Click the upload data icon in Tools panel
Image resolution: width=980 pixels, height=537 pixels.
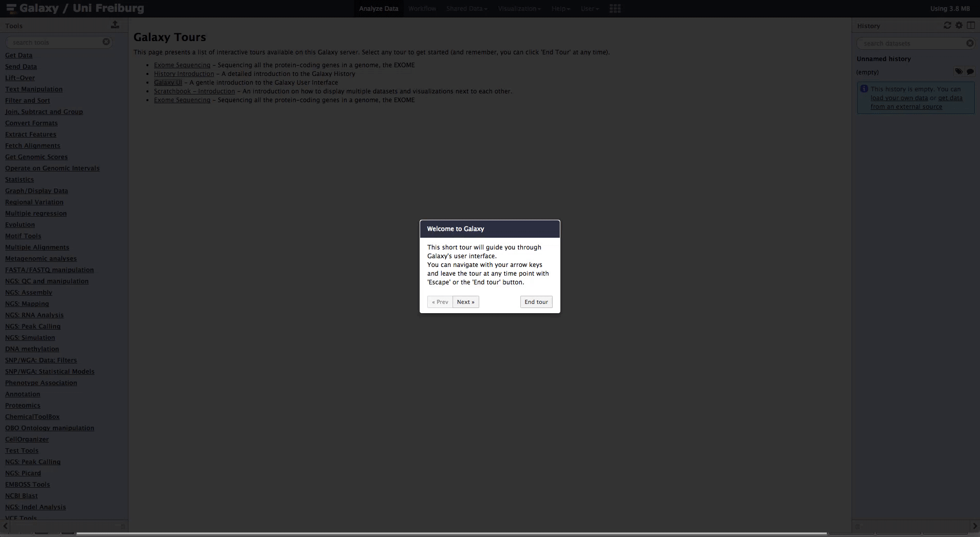coord(115,25)
